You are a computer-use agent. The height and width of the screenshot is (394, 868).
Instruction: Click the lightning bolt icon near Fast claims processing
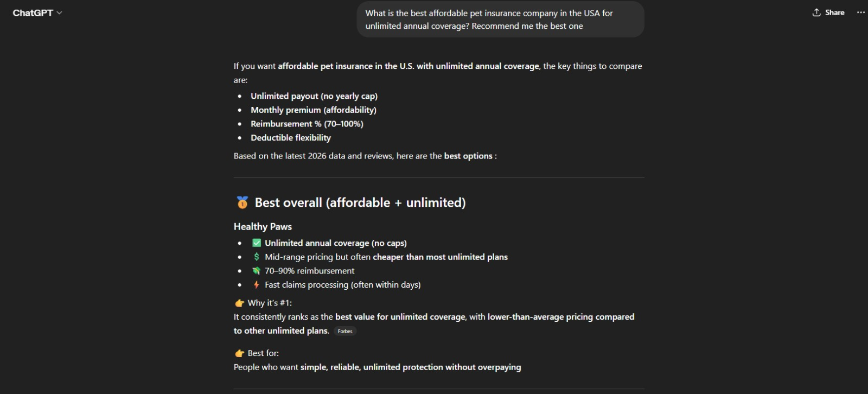tap(256, 284)
